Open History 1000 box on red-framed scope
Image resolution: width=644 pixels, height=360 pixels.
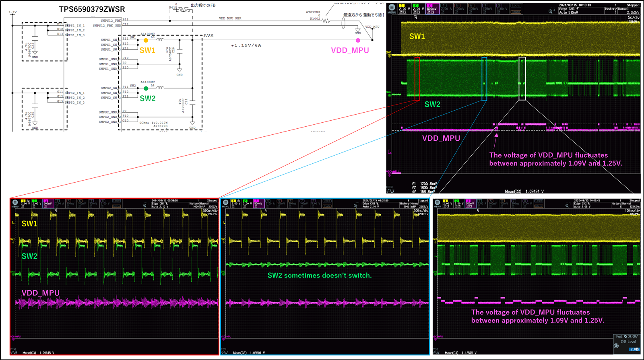[x=194, y=205]
